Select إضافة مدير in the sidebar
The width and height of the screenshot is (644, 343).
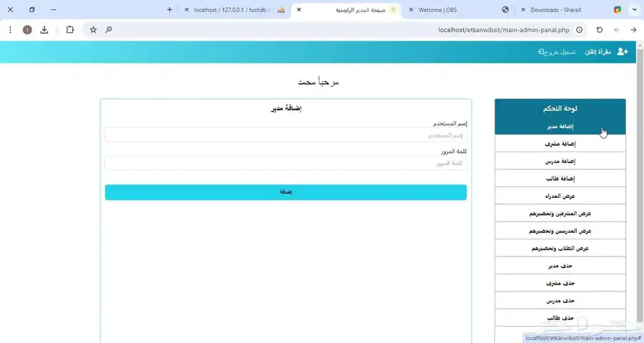click(x=560, y=126)
